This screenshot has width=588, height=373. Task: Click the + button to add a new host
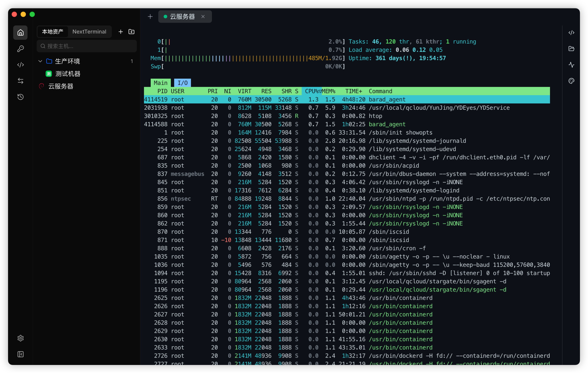[120, 31]
